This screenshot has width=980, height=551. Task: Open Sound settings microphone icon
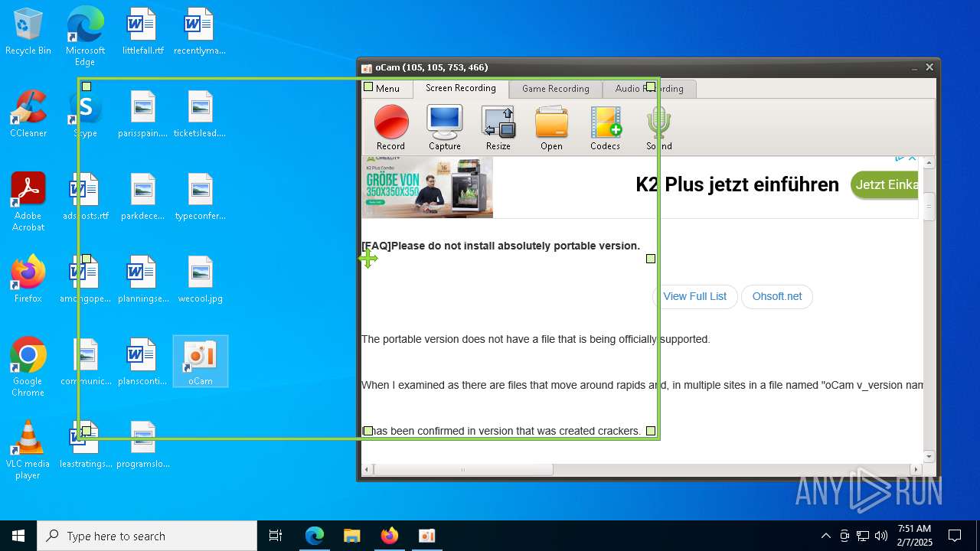coord(658,128)
